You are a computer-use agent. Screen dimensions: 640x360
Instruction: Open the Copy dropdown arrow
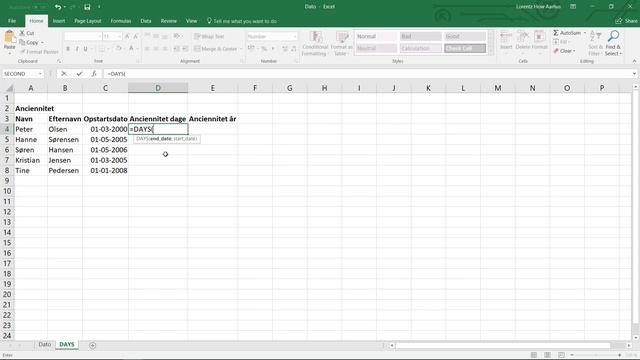(x=42, y=42)
